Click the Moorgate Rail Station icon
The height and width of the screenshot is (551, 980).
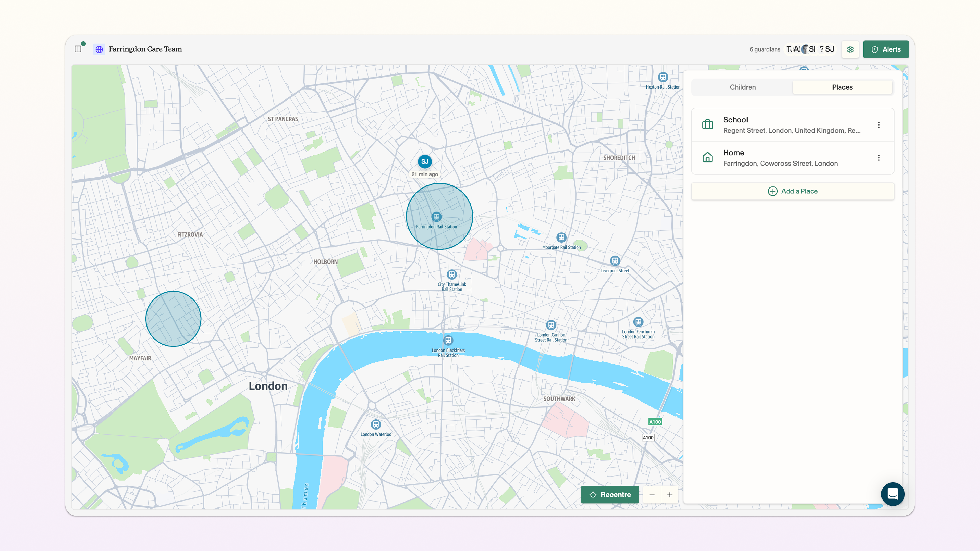(561, 238)
